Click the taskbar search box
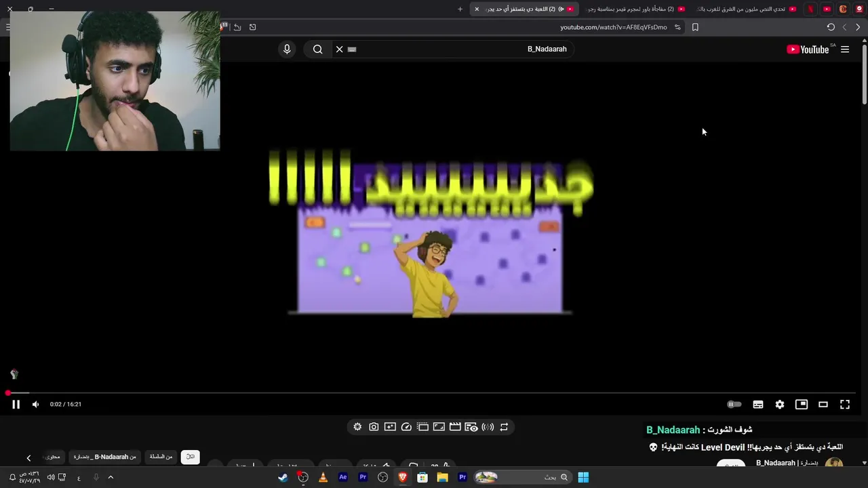The width and height of the screenshot is (868, 488). [x=522, y=477]
